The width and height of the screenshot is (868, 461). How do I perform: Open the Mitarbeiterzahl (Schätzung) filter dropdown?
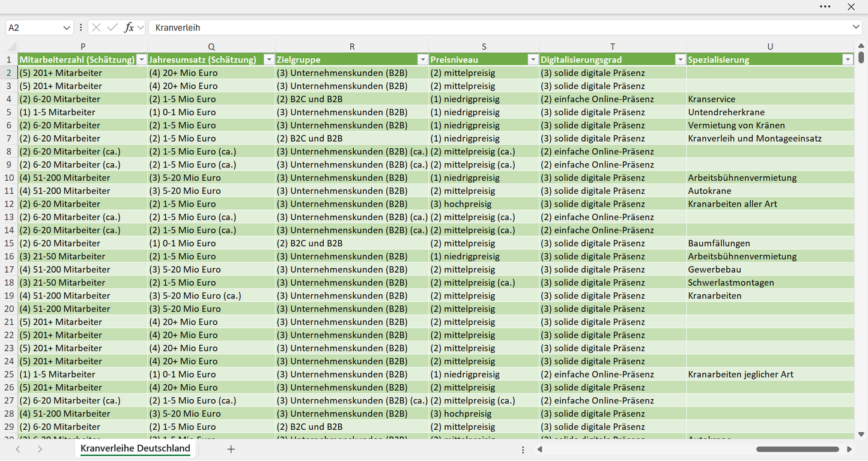point(142,59)
